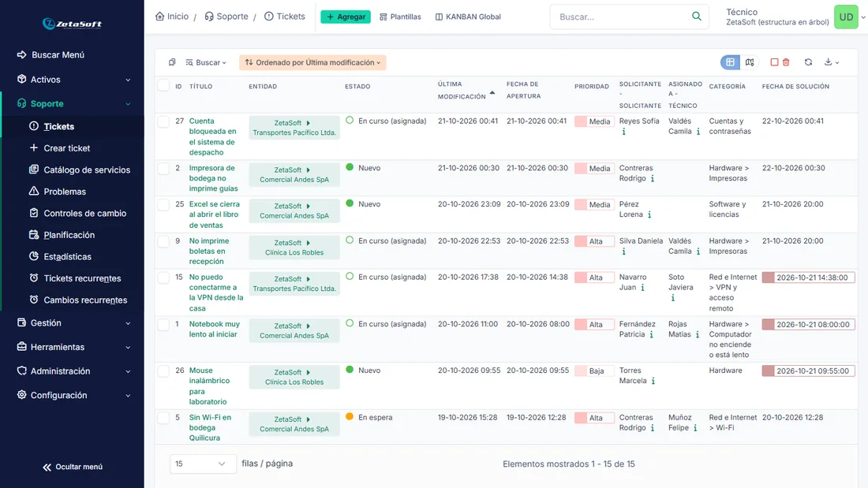Click info icon next to Reyes Sofía

pyautogui.click(x=624, y=132)
